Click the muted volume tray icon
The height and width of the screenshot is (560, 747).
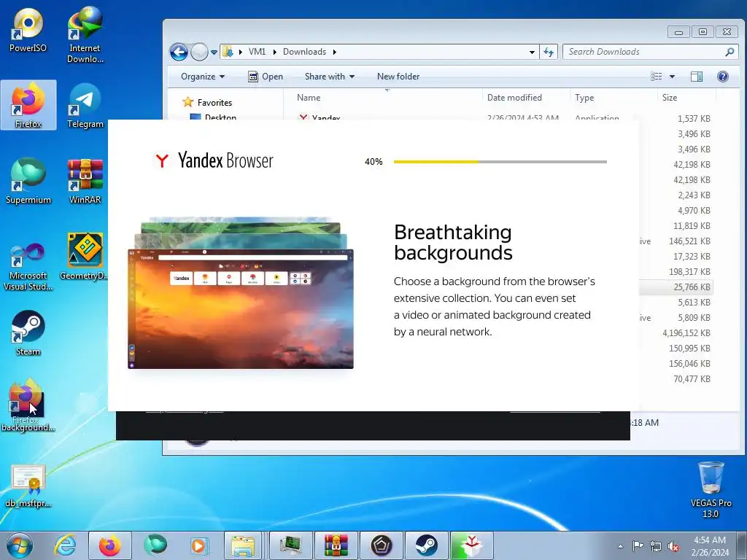click(673, 546)
